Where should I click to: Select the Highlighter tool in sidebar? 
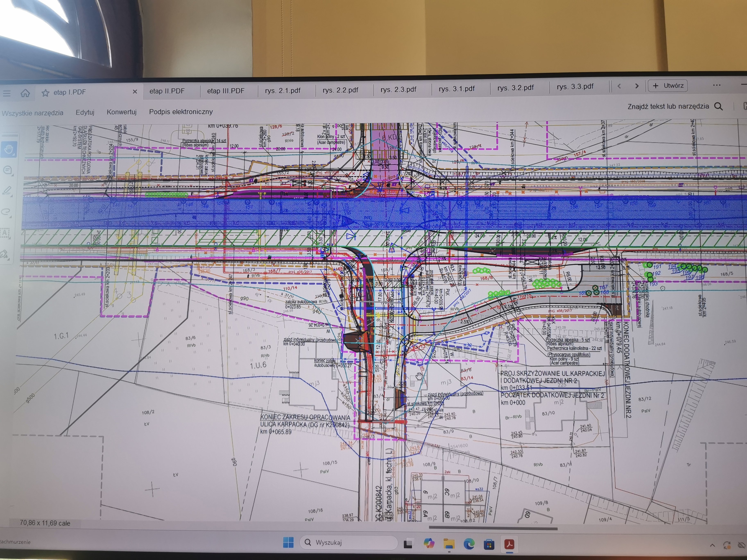(x=7, y=191)
